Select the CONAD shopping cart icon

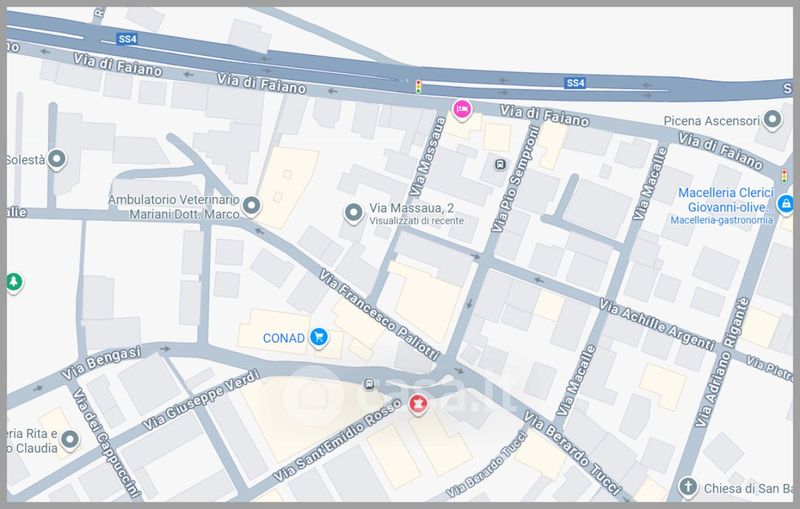pos(318,337)
